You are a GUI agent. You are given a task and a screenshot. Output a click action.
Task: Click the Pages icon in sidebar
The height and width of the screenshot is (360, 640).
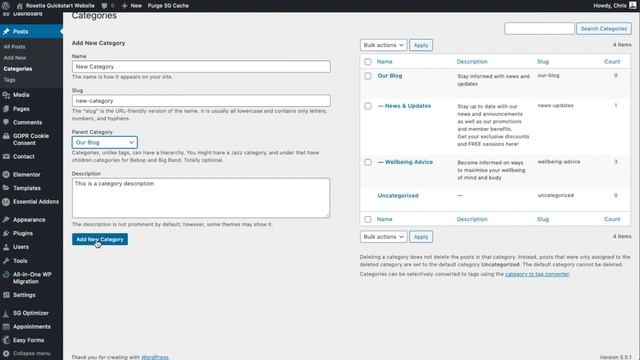[x=6, y=109]
